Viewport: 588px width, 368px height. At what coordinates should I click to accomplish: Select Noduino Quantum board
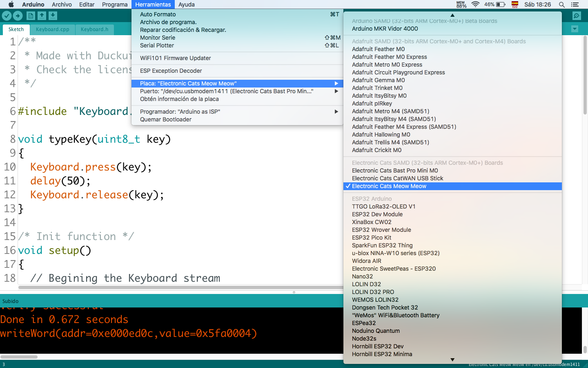[x=453, y=331]
